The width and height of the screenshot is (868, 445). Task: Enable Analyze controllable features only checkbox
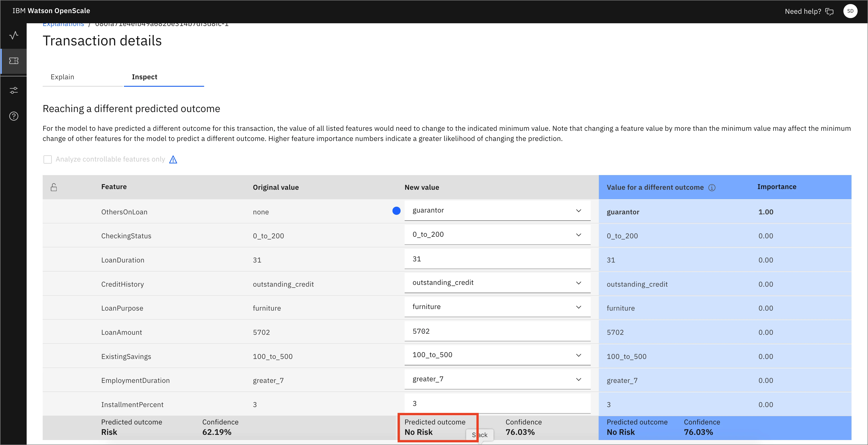point(47,159)
